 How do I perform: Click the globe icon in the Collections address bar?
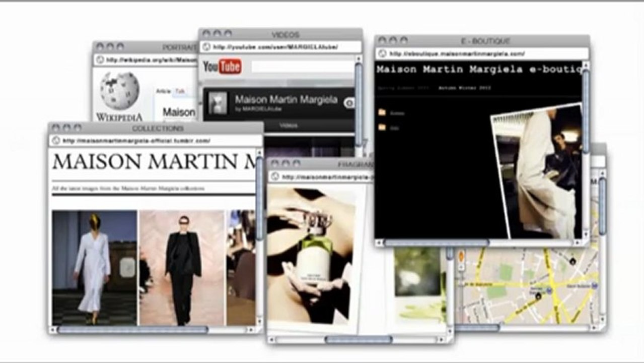pos(56,141)
